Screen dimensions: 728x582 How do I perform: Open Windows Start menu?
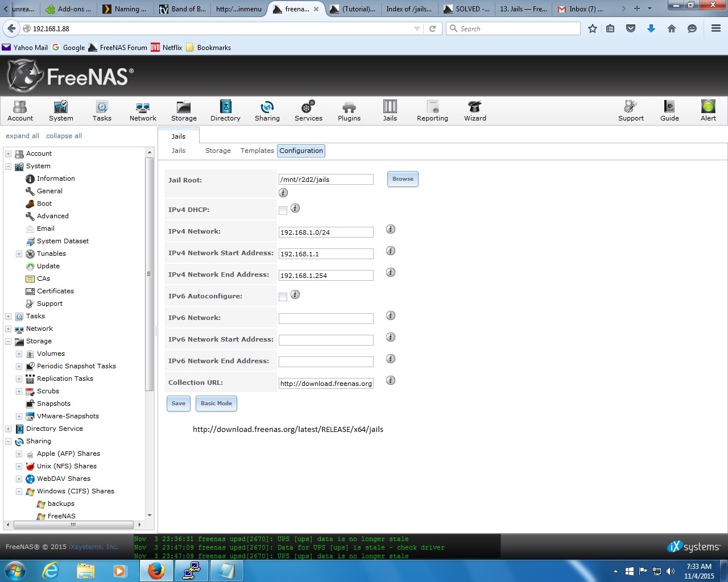coord(15,571)
